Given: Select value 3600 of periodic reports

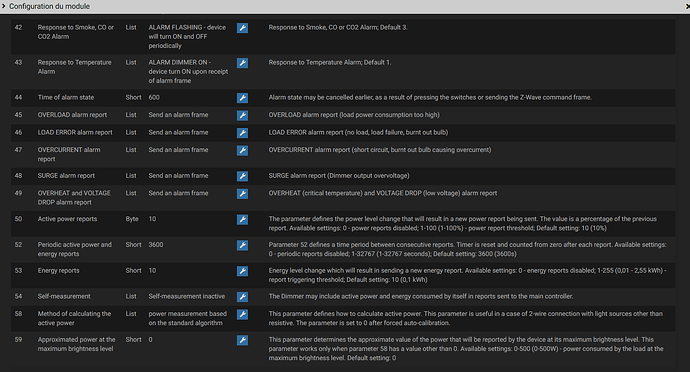Looking at the screenshot, I should coord(156,245).
